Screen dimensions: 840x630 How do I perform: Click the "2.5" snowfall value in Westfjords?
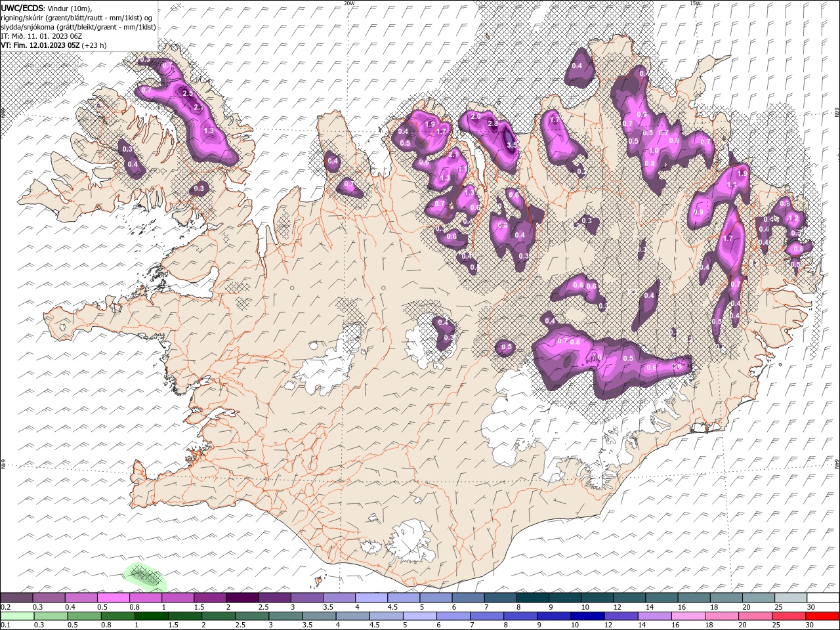click(188, 93)
